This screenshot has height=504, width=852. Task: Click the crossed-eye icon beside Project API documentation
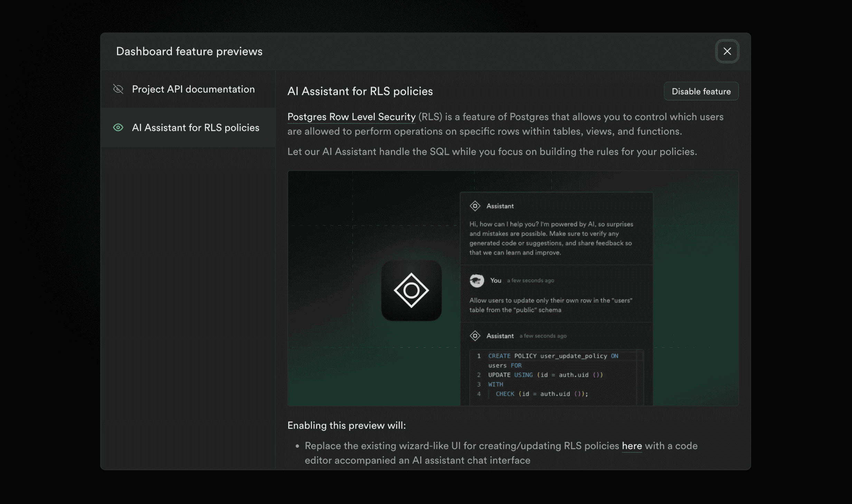[x=118, y=89]
